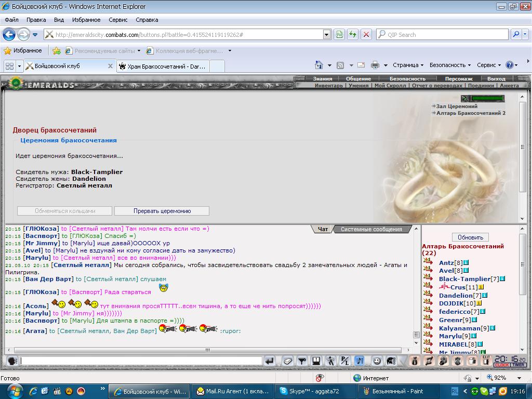Image resolution: width=532 pixels, height=399 pixels.
Task: Click the running figure icon in chat toolbar
Action: 330,361
